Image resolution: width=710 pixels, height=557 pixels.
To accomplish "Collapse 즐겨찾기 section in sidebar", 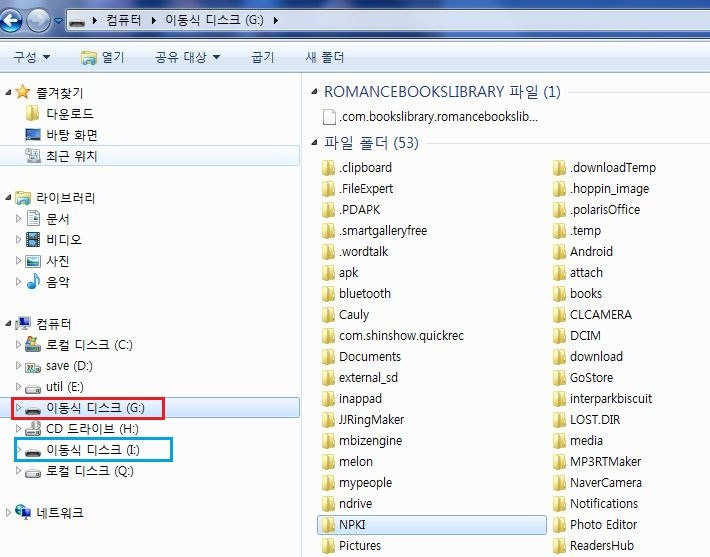I will [9, 92].
